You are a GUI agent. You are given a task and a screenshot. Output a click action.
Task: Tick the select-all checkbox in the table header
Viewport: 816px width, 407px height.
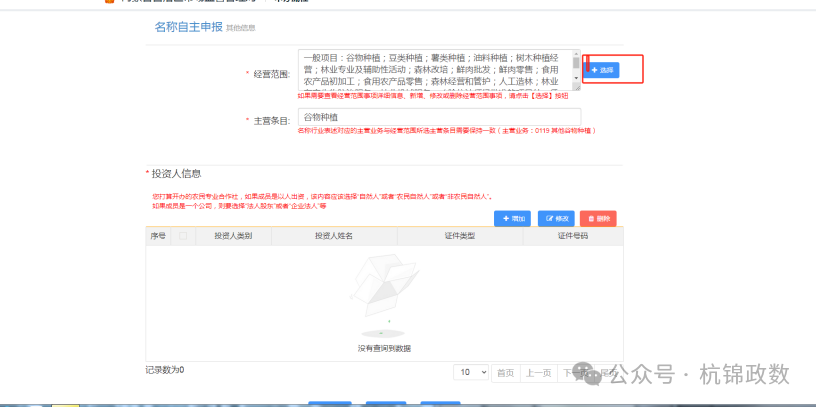coord(183,236)
